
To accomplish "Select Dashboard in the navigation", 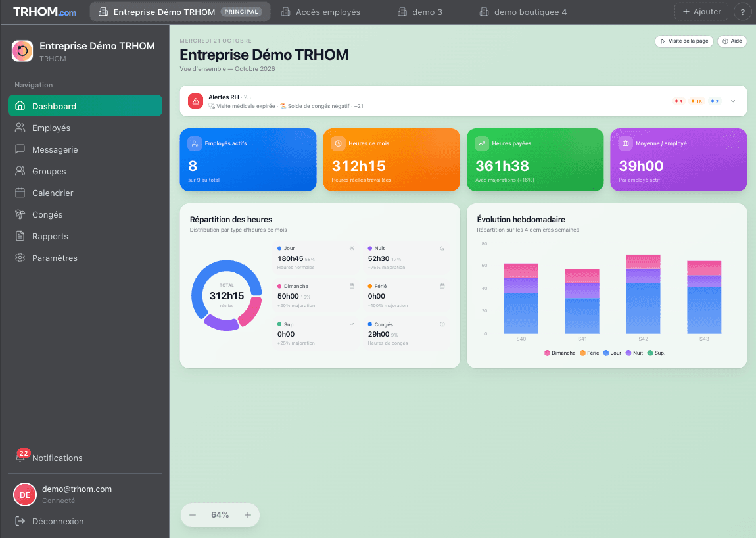I will (85, 106).
